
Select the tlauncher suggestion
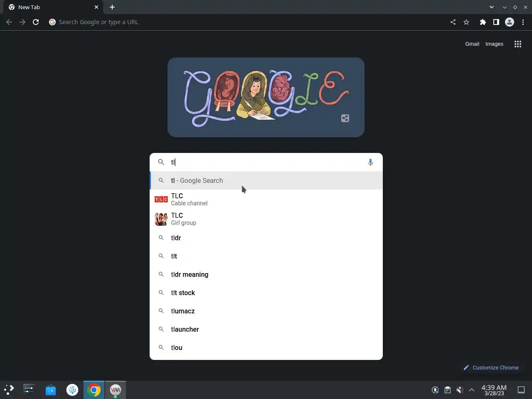pos(266,329)
